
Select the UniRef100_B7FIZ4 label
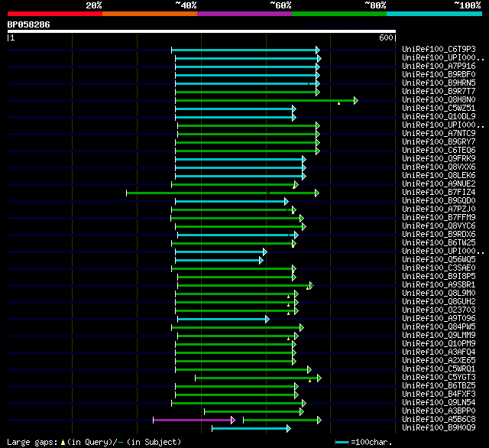[439, 193]
